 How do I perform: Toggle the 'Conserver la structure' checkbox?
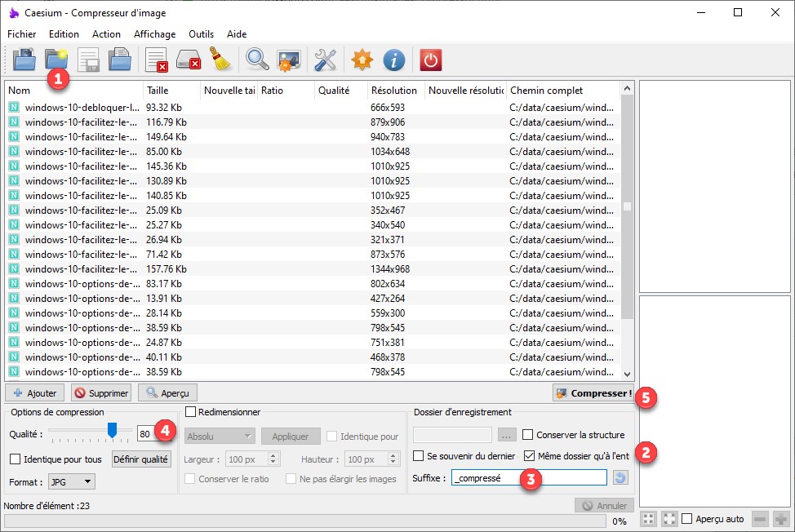click(528, 435)
